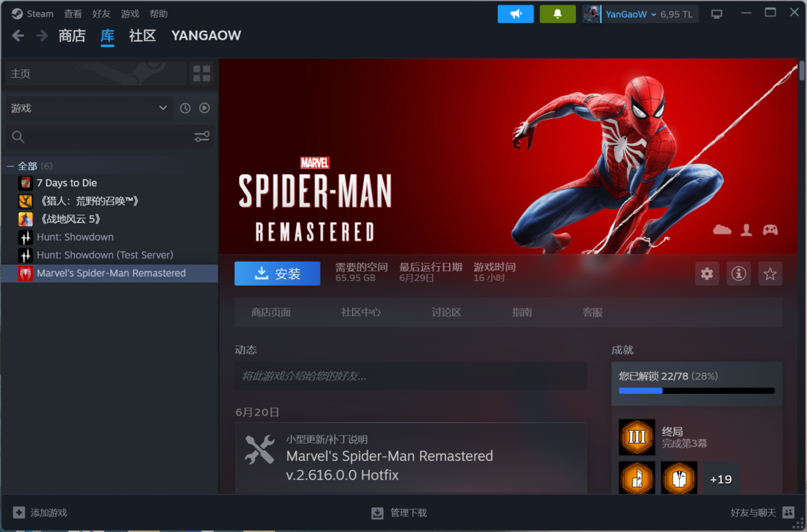The image size is (807, 532).
Task: Open the 社区中心 link
Action: (361, 312)
